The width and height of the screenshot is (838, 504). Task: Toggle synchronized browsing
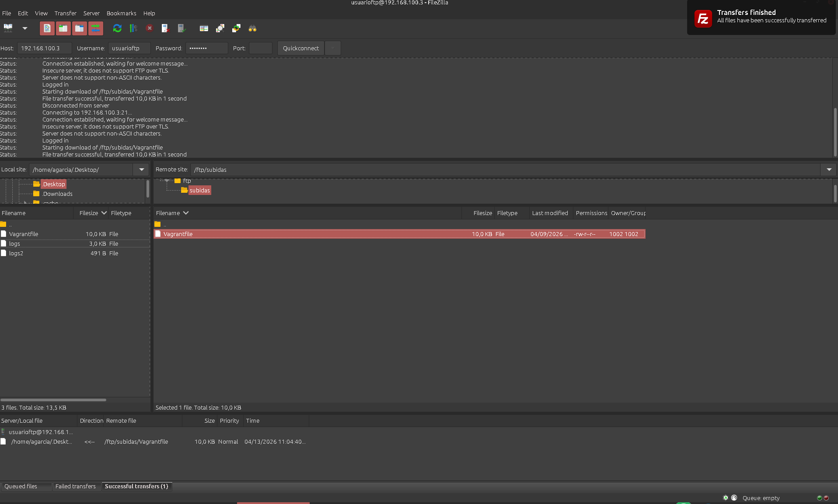coord(236,28)
